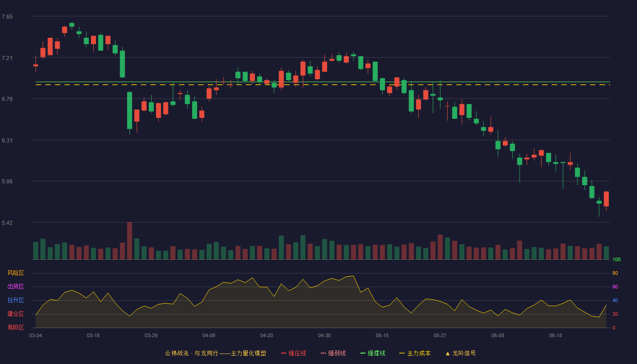Click the 拉升区 zone label
The width and height of the screenshot is (637, 364).
15,300
